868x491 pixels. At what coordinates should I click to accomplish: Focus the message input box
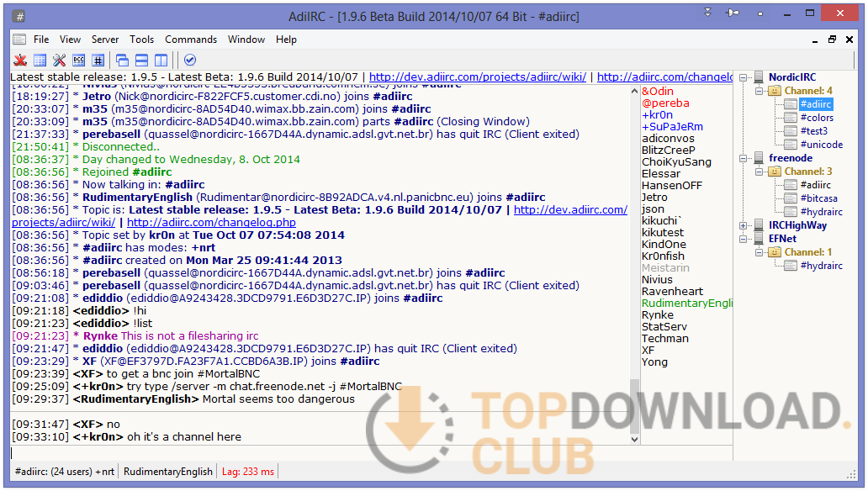pos(371,453)
